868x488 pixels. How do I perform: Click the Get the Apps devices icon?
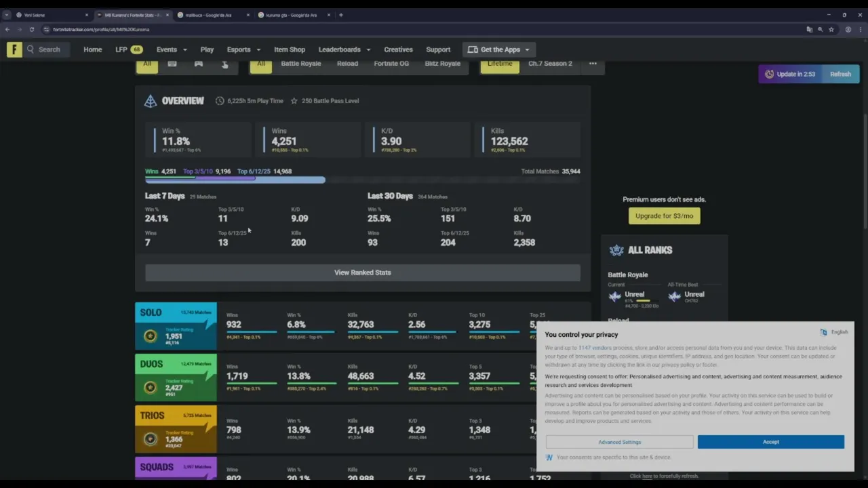[x=473, y=49]
